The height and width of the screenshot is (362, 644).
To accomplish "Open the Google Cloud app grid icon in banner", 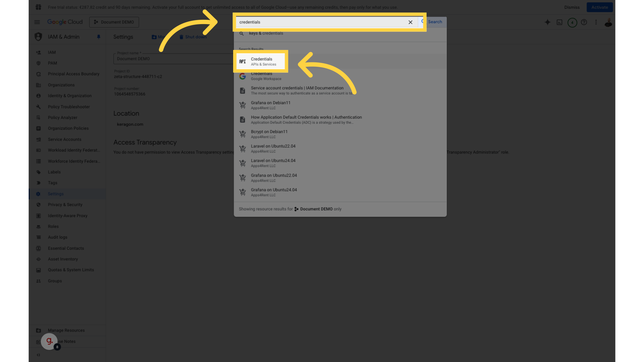I will (x=38, y=7).
